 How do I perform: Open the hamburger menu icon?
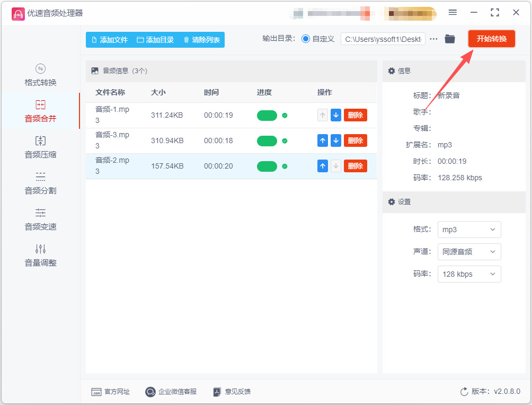(453, 13)
